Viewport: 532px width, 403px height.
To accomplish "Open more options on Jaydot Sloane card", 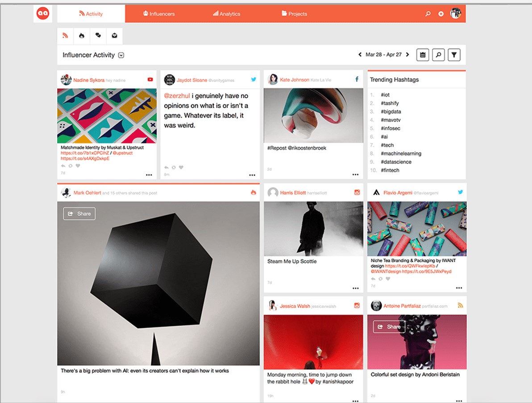I will (x=252, y=175).
